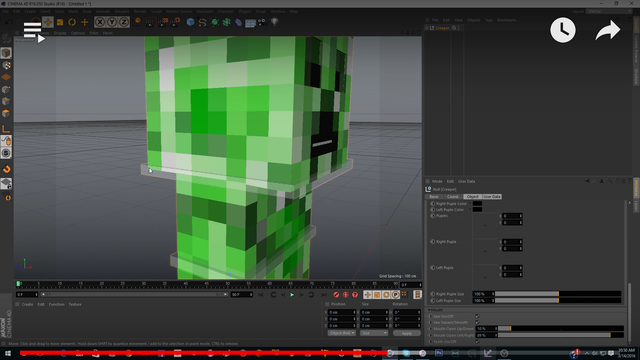Viewport: 640px width, 360px height.
Task: Open viewport Display menu
Action: (x=60, y=33)
